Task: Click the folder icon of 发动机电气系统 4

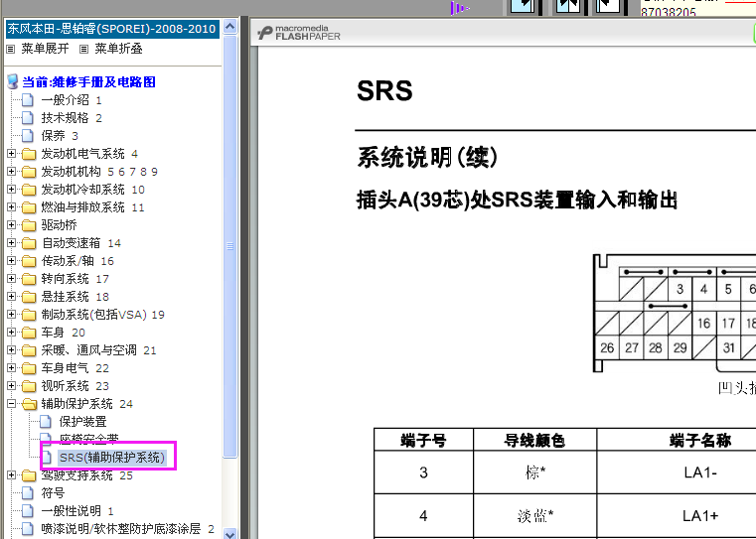Action: click(x=29, y=154)
